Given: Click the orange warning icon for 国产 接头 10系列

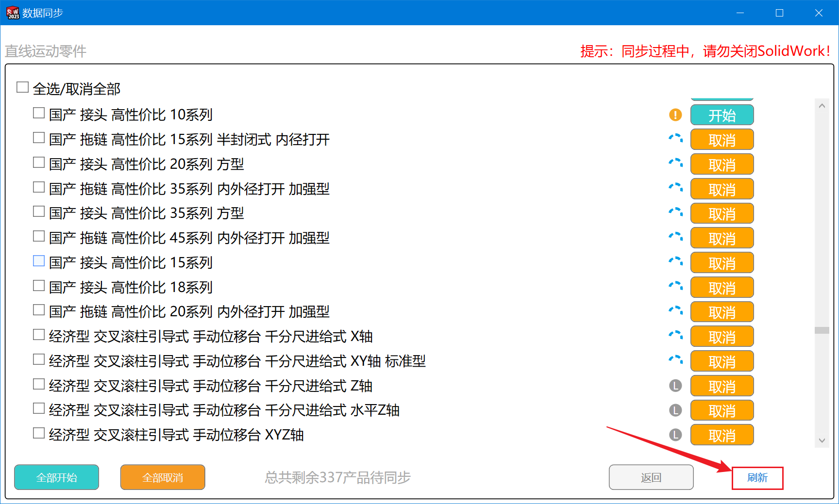Looking at the screenshot, I should coord(675,115).
